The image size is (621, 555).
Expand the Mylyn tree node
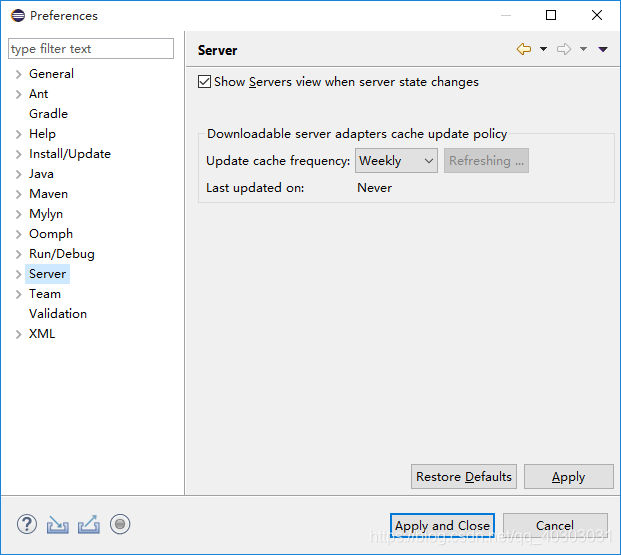click(18, 214)
